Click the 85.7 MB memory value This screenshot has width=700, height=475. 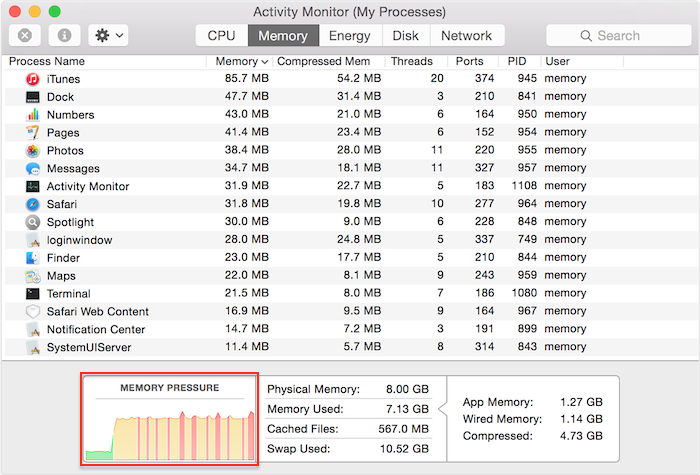pyautogui.click(x=247, y=78)
